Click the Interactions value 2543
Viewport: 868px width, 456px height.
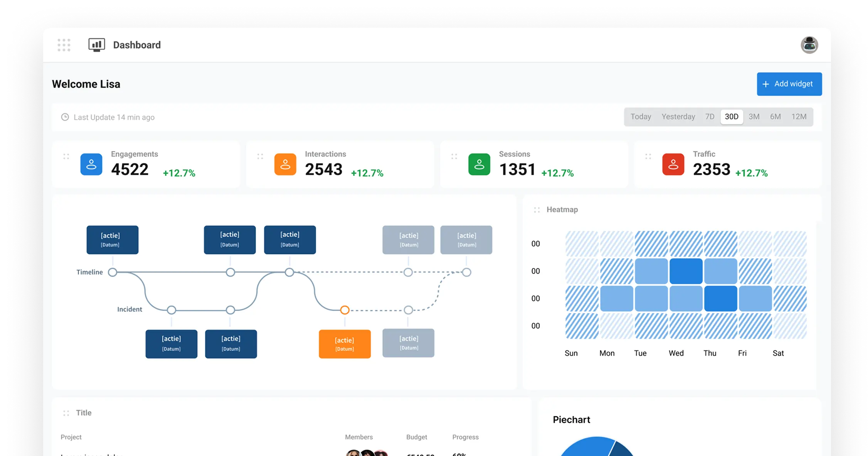(x=323, y=170)
